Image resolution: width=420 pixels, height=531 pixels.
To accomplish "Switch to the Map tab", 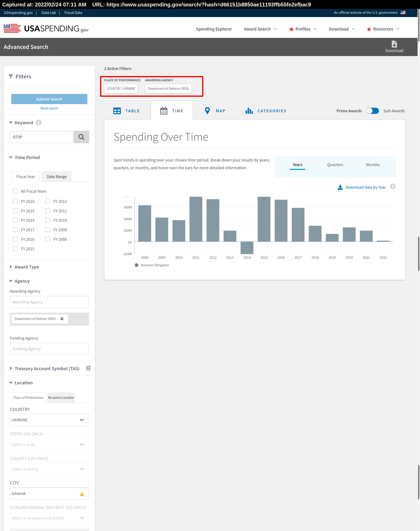I will pyautogui.click(x=215, y=111).
